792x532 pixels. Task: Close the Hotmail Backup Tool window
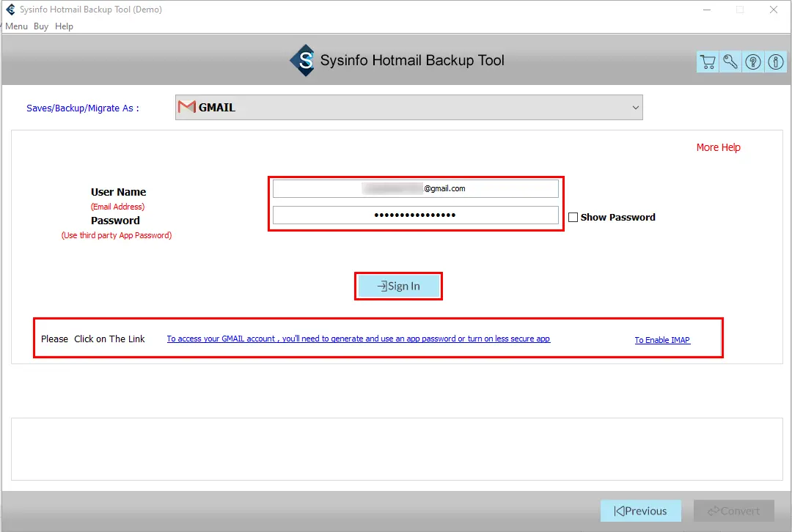click(x=774, y=10)
